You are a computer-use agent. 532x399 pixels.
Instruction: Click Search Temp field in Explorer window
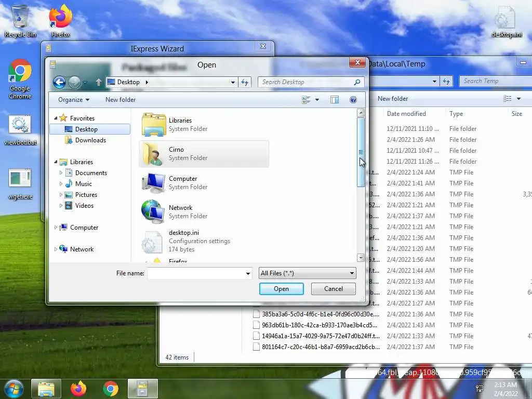tap(495, 81)
